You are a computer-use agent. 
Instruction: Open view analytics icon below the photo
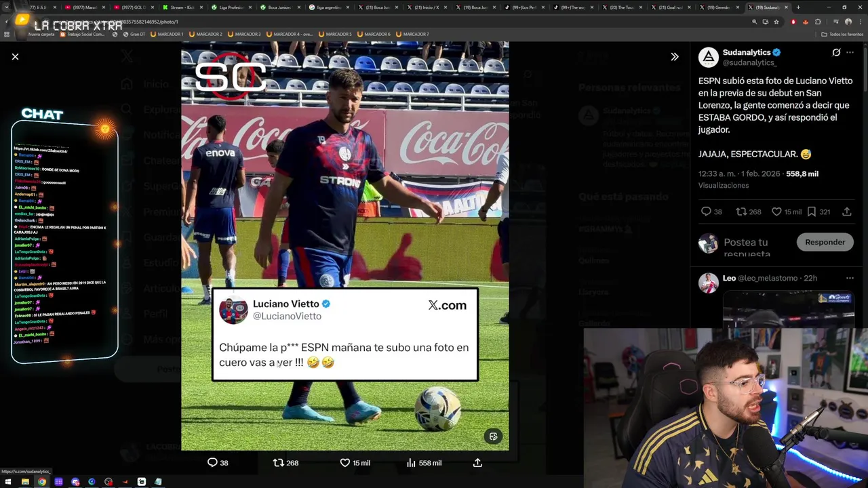coord(411,462)
